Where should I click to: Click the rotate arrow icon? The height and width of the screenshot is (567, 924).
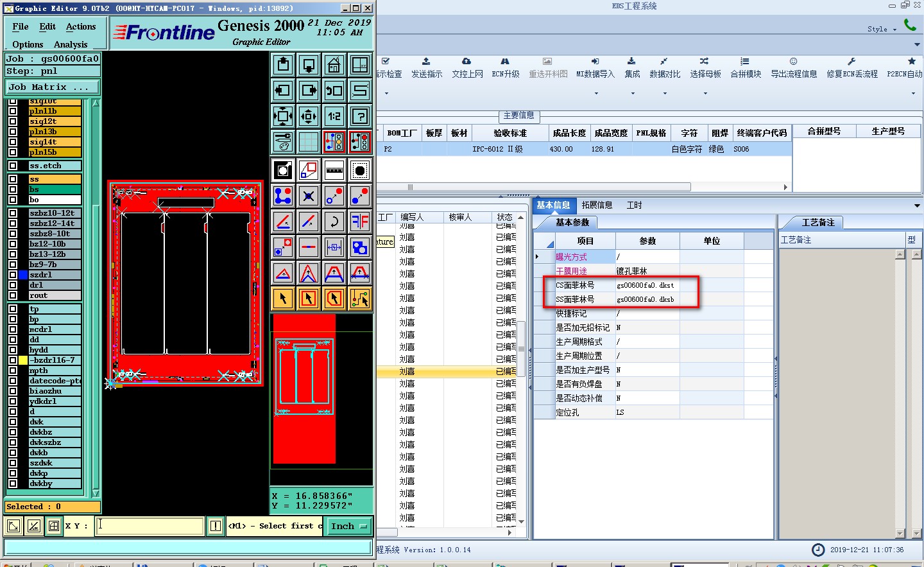pos(334,222)
